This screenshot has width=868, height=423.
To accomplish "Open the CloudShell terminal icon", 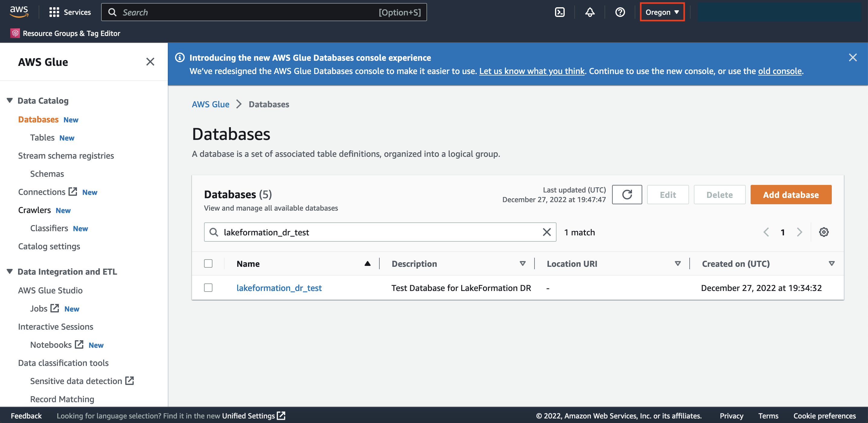I will (x=560, y=12).
